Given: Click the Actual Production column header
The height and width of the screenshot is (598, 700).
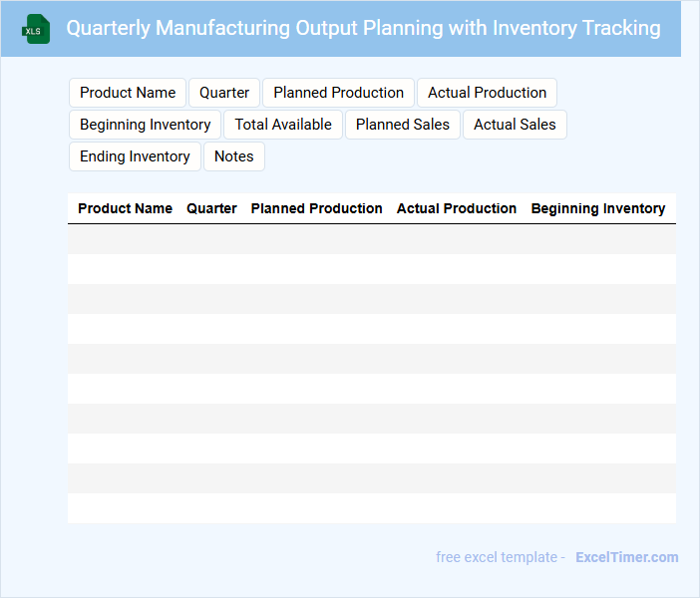Looking at the screenshot, I should [x=457, y=209].
